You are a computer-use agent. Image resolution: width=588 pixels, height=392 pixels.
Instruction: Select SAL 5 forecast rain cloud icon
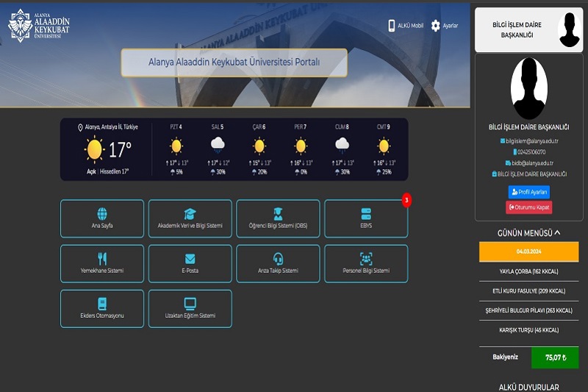coord(218,145)
